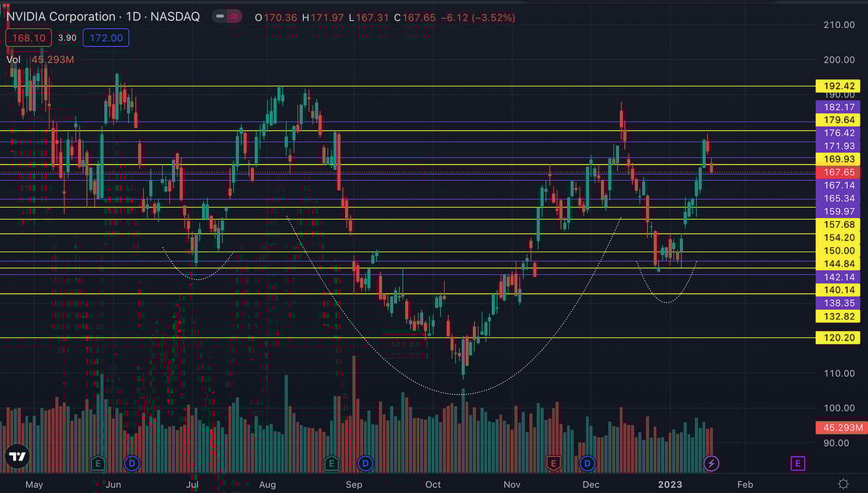
Task: Select the 179.64 yellow price level label
Action: [839, 120]
